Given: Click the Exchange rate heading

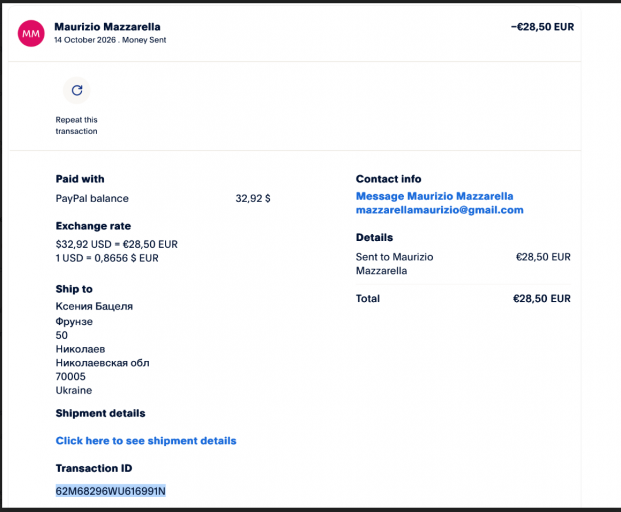Looking at the screenshot, I should (93, 226).
